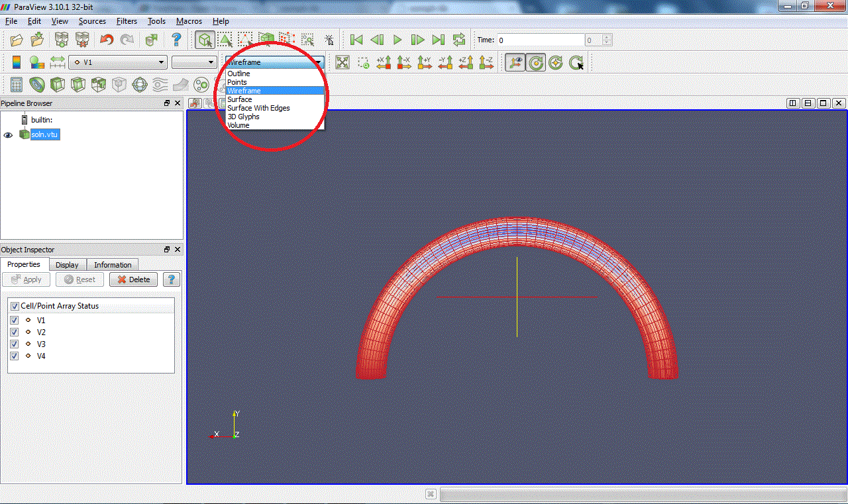Toggle Show Center of rotation button
The height and width of the screenshot is (504, 848).
pos(535,62)
